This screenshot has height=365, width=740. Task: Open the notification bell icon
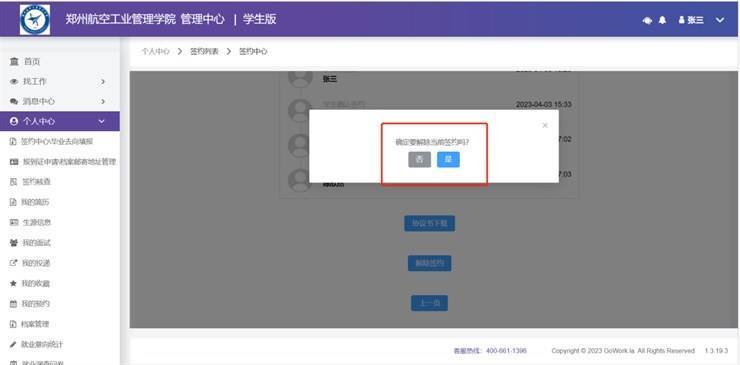point(663,20)
